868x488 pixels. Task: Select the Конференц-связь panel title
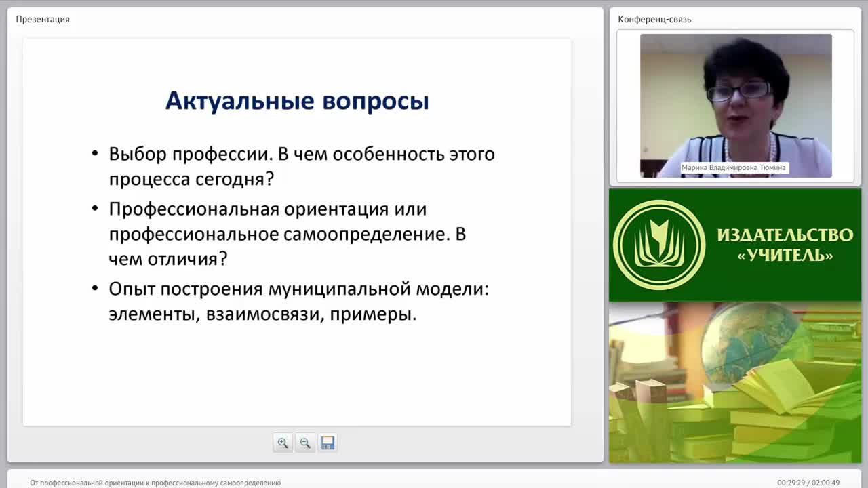654,19
